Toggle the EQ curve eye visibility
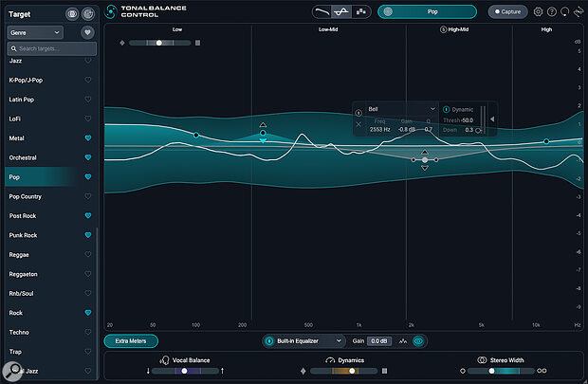The width and height of the screenshot is (588, 384). [418, 341]
